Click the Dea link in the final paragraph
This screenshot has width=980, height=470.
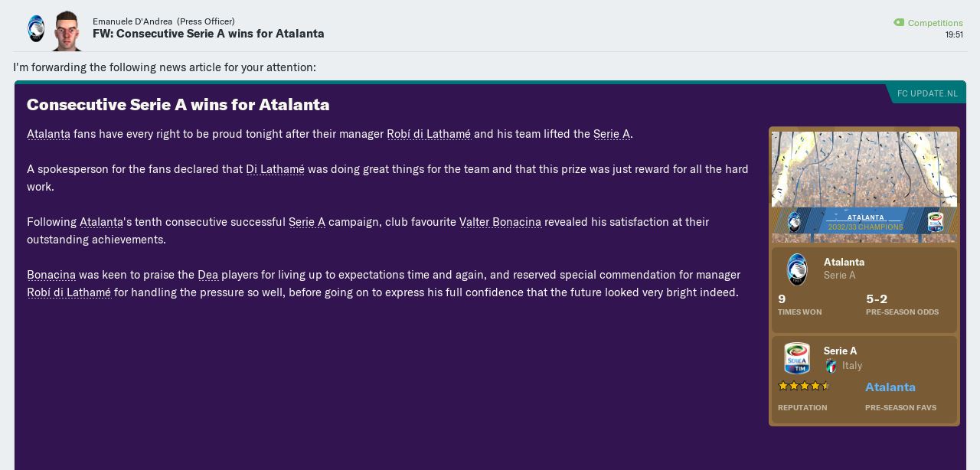[208, 275]
